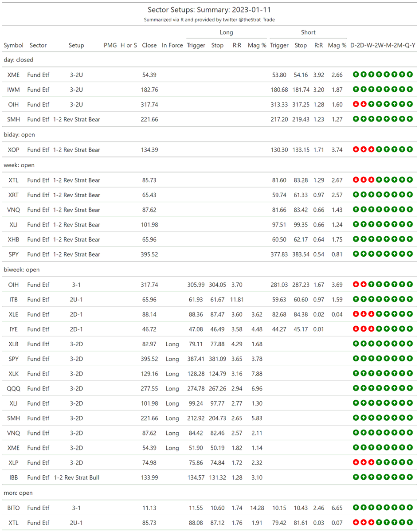Select the R:R value 11.81 in ITB row

237,300
